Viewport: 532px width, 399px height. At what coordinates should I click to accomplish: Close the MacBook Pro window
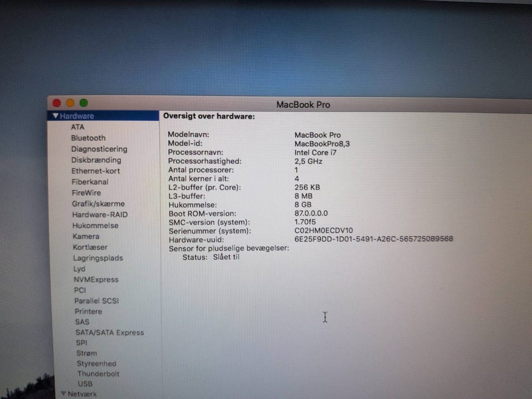[57, 103]
